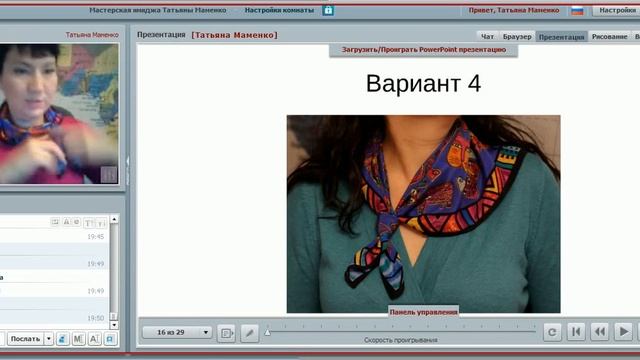Click the play forward button

click(623, 332)
